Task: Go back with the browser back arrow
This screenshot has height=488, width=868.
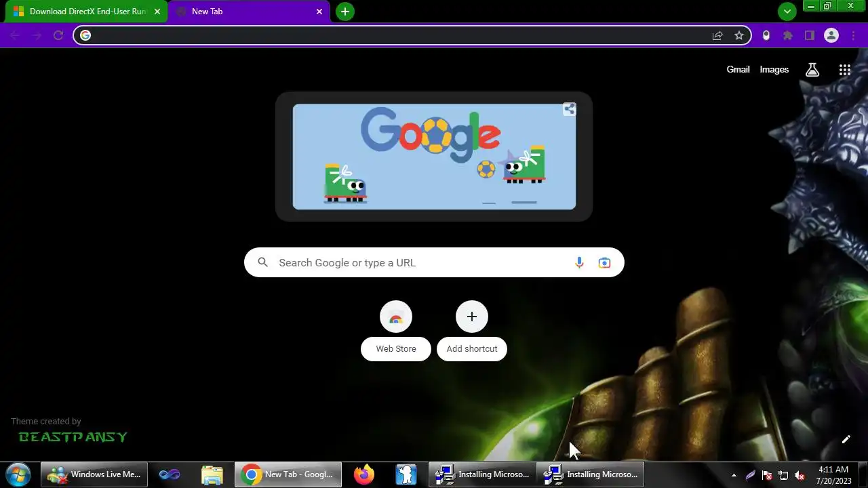Action: pyautogui.click(x=15, y=35)
